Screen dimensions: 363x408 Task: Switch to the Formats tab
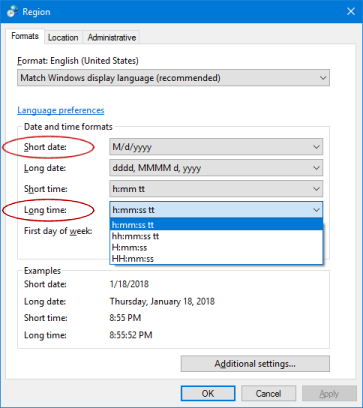(x=25, y=36)
